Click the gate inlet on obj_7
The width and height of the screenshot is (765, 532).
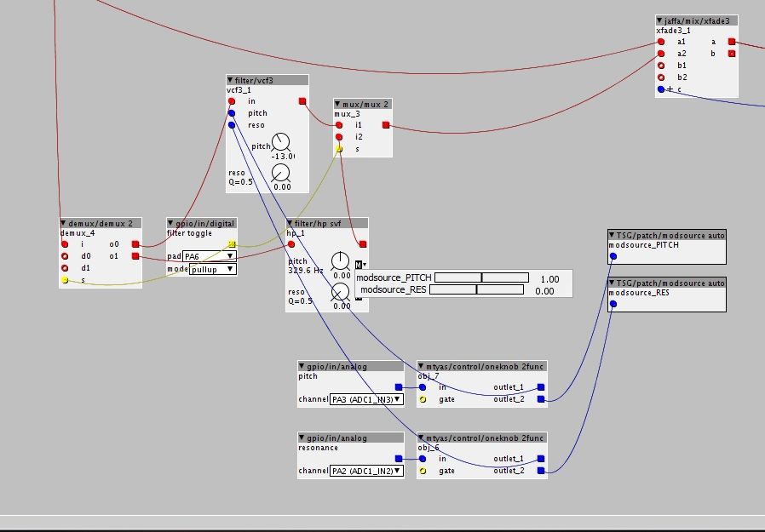pyautogui.click(x=423, y=398)
